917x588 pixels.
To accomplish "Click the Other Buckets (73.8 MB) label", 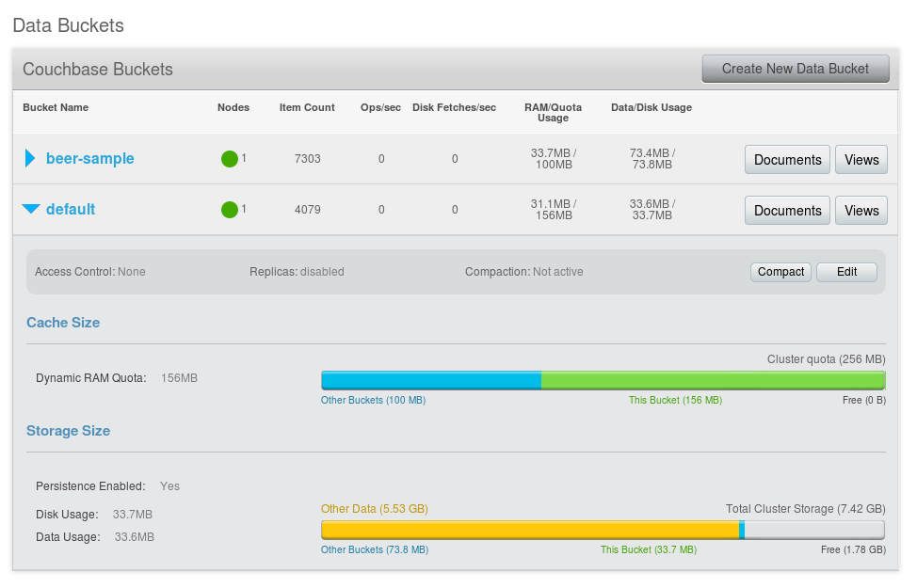I will coord(375,550).
